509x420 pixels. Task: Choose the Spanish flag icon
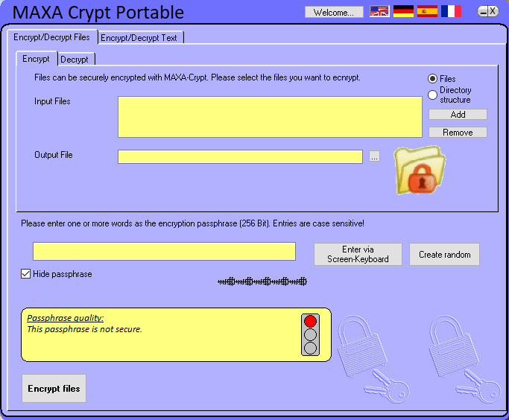click(427, 11)
